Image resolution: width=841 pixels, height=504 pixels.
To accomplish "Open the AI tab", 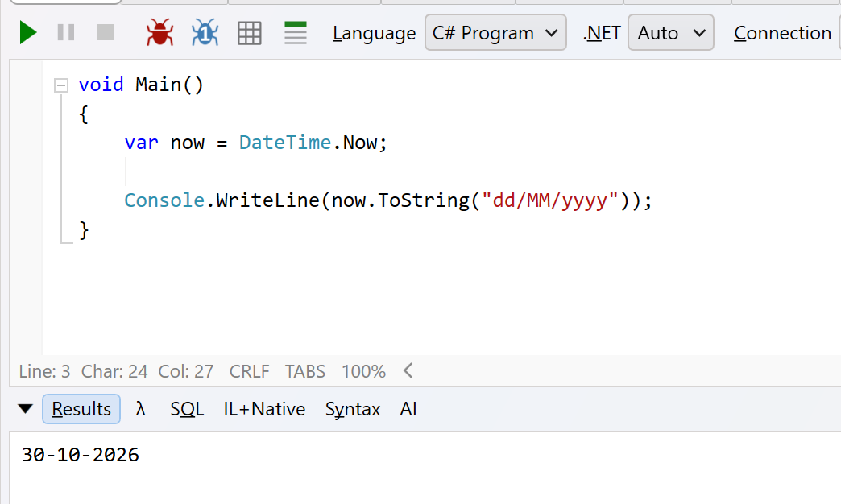I will (x=408, y=409).
